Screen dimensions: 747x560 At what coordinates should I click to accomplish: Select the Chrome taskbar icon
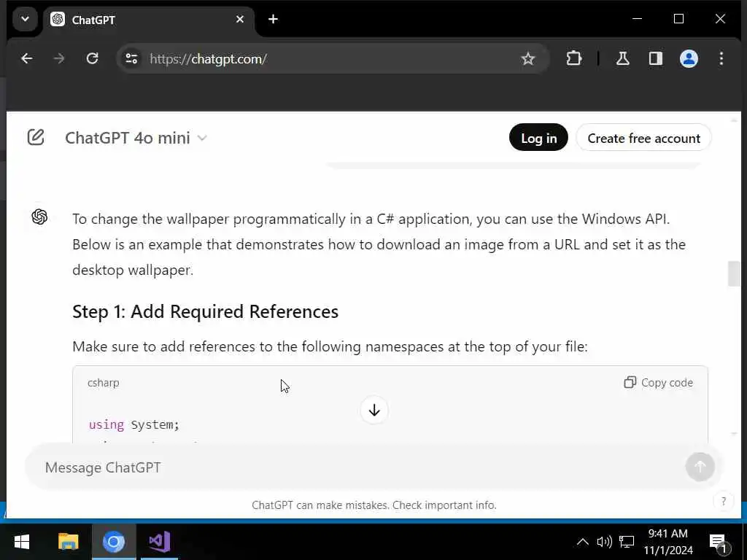(x=114, y=542)
